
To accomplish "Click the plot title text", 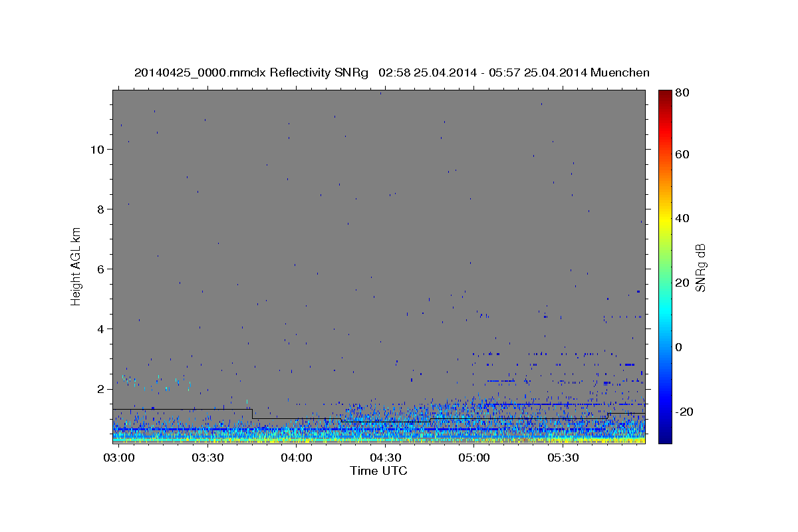I will (392, 72).
